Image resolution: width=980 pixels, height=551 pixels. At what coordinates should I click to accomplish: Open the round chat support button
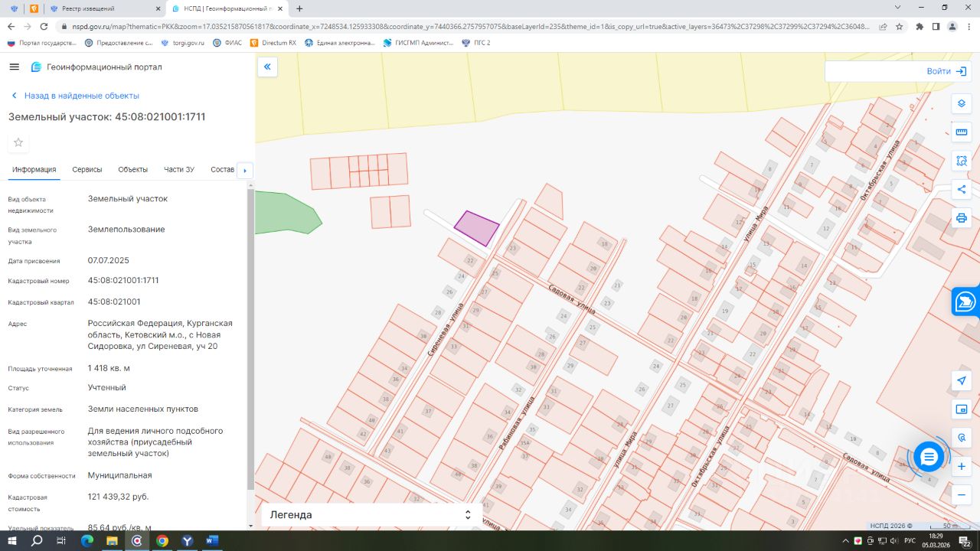(x=929, y=457)
